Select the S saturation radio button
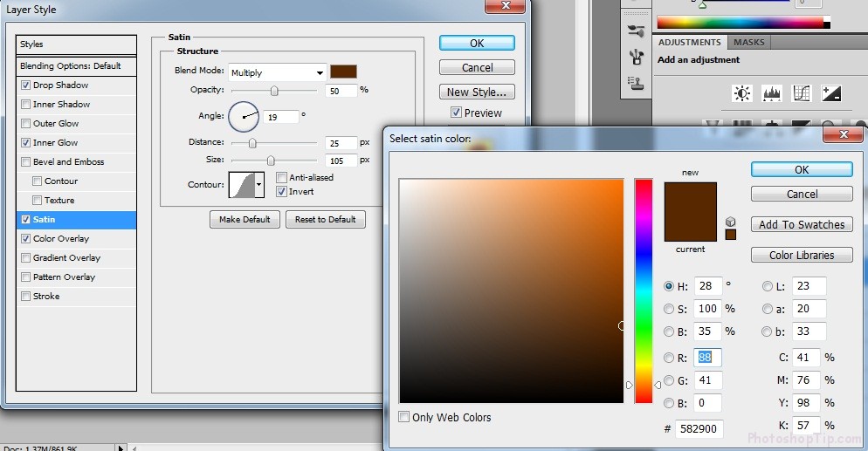The image size is (868, 451). [669, 309]
